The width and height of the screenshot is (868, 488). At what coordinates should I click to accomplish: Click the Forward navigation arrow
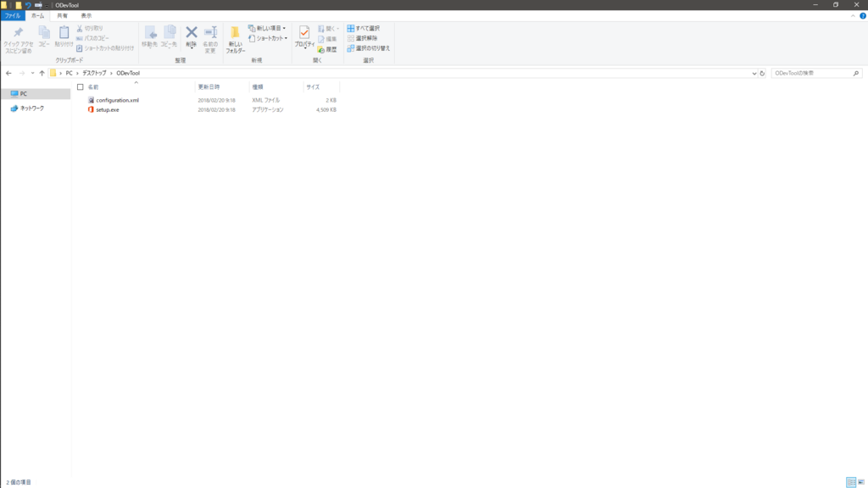coord(21,73)
